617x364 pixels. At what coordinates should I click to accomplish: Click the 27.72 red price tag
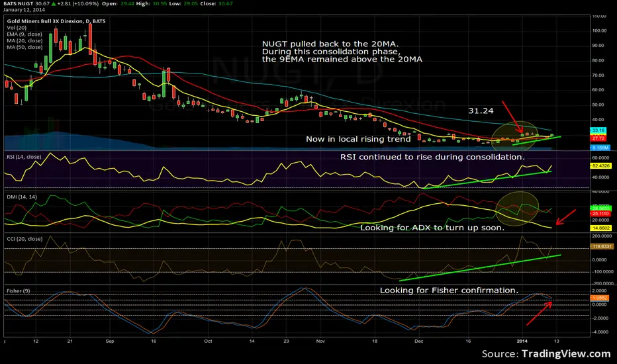[598, 138]
